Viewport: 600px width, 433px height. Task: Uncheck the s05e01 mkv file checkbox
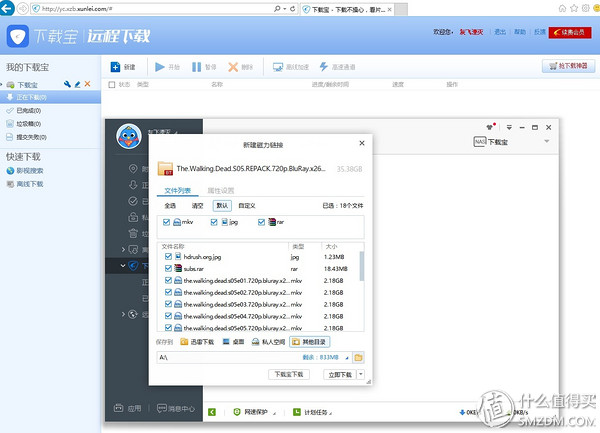pos(168,280)
